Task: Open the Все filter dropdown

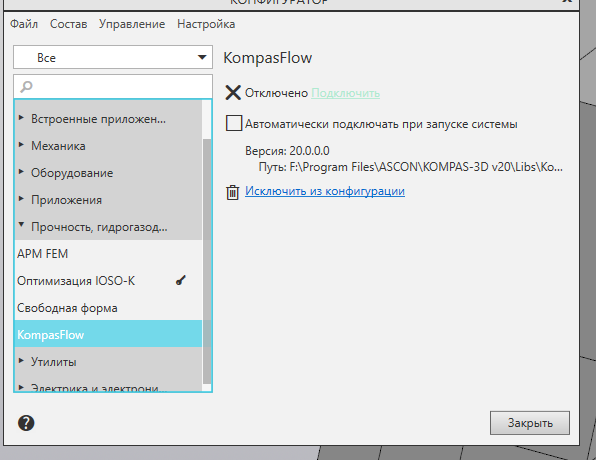Action: coord(113,57)
